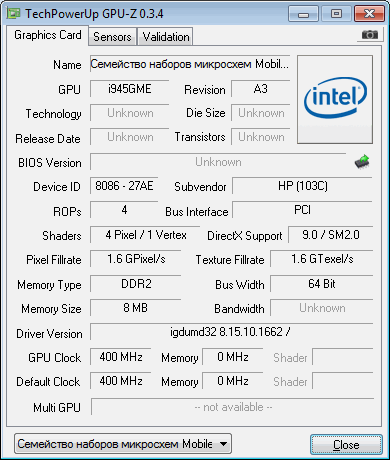
Task: Click the Bus Interface field PCI
Action: pyautogui.click(x=302, y=210)
